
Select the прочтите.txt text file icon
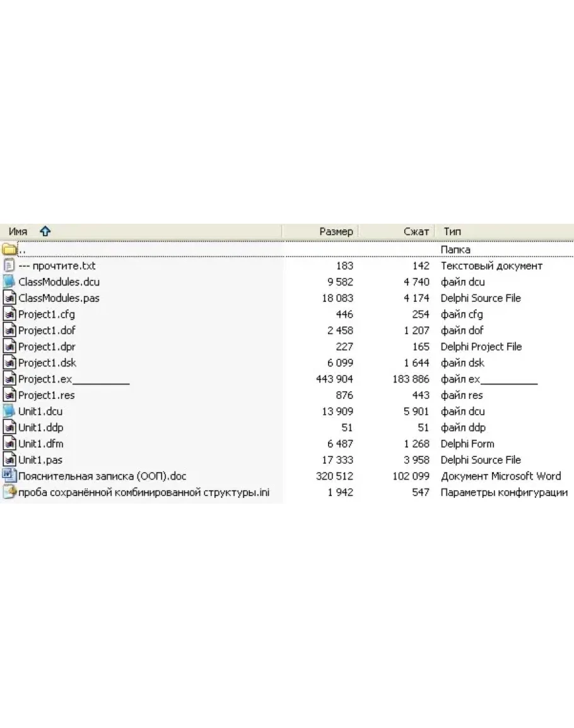tap(9, 265)
